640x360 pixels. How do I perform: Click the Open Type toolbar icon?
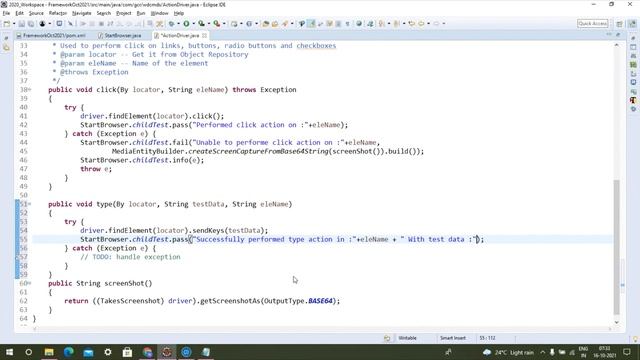tap(266, 24)
